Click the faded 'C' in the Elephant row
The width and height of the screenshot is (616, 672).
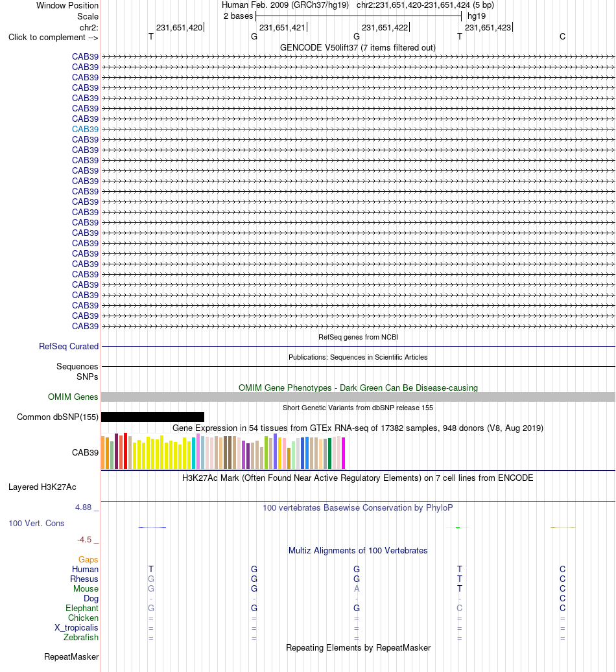click(460, 608)
